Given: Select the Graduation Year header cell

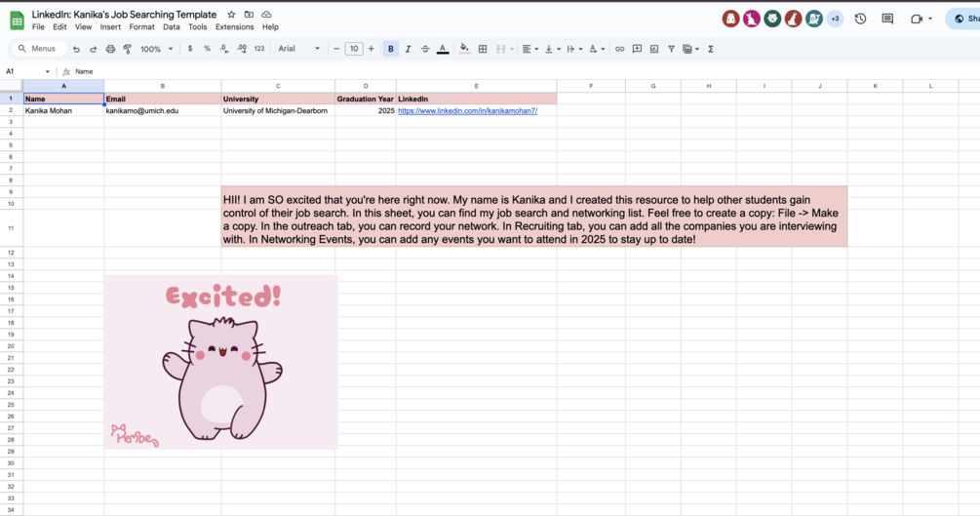Looking at the screenshot, I should [366, 99].
